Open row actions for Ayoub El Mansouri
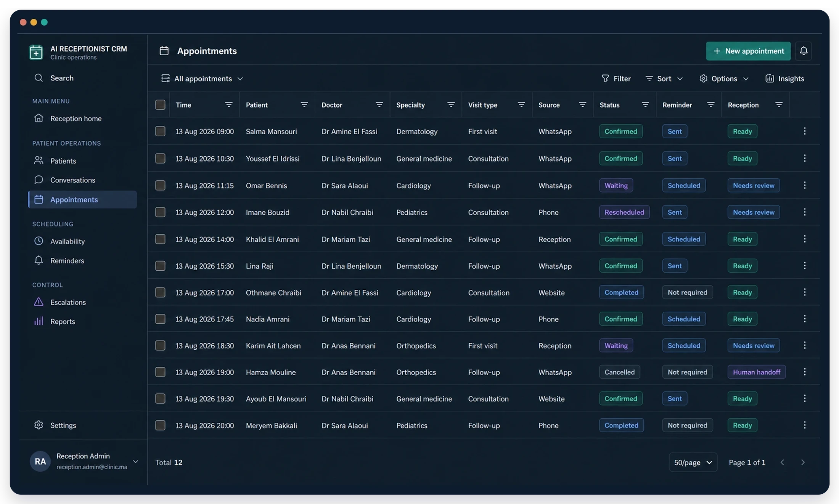The height and width of the screenshot is (504, 839). point(805,399)
